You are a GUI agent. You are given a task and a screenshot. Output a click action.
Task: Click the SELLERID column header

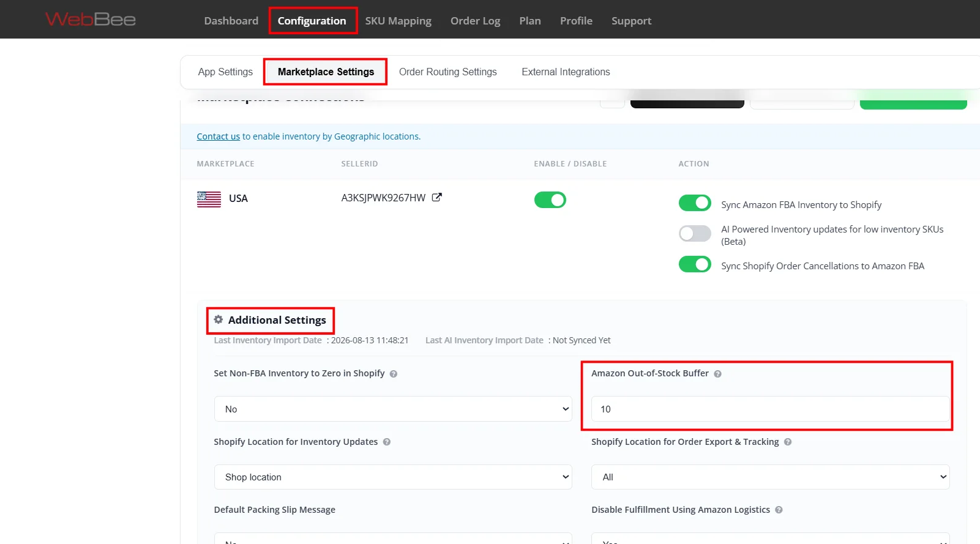point(359,164)
